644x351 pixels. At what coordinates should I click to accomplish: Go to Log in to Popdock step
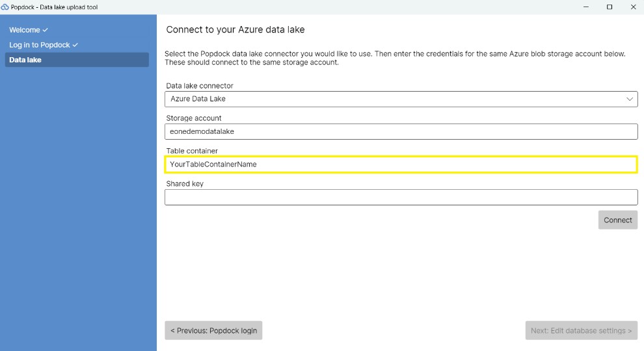[x=44, y=45]
